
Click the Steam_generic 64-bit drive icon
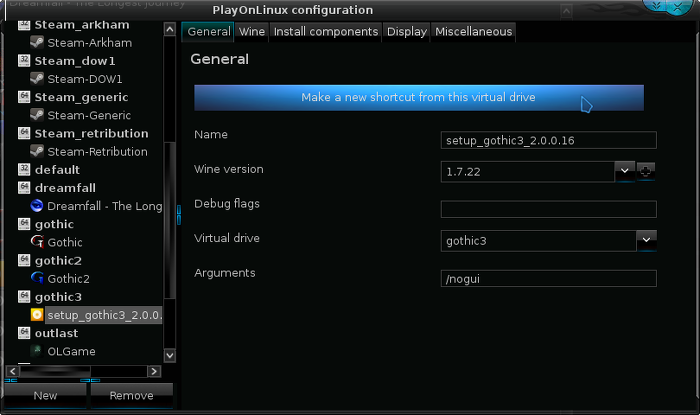(x=24, y=96)
